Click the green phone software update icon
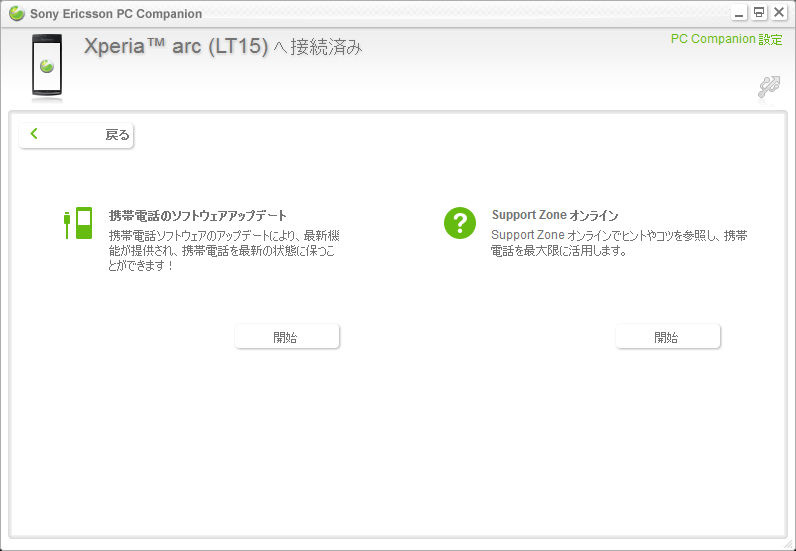Image resolution: width=796 pixels, height=551 pixels. (78, 223)
